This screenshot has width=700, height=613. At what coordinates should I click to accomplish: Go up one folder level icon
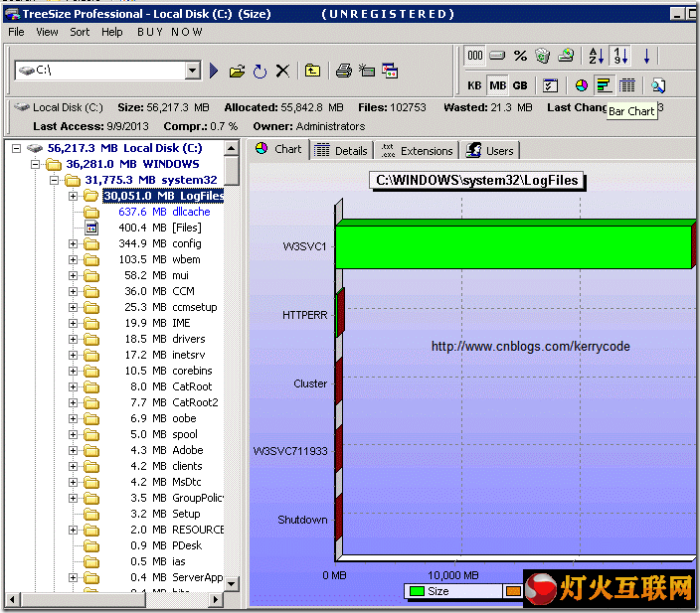[x=312, y=71]
